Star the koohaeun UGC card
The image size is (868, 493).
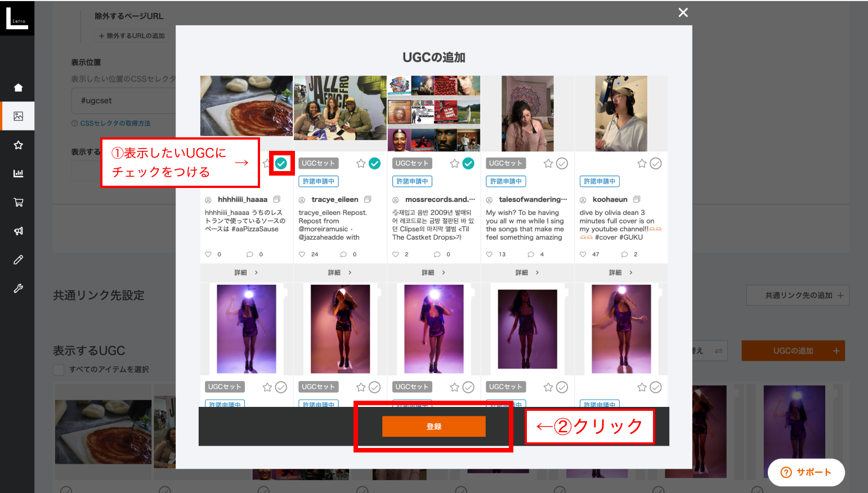642,163
